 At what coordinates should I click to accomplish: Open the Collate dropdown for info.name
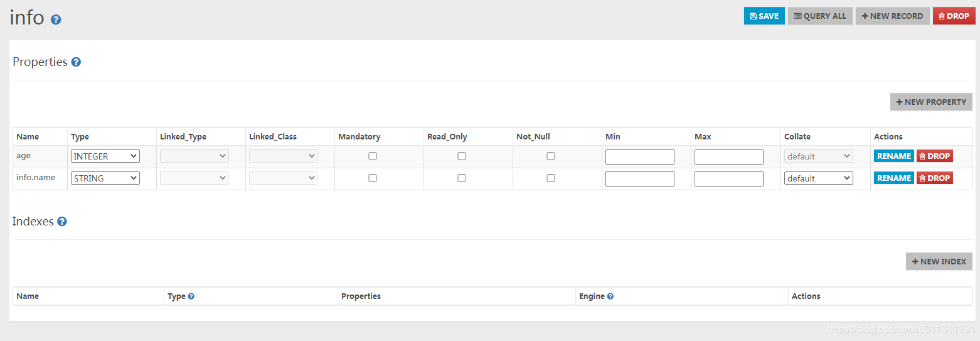819,178
